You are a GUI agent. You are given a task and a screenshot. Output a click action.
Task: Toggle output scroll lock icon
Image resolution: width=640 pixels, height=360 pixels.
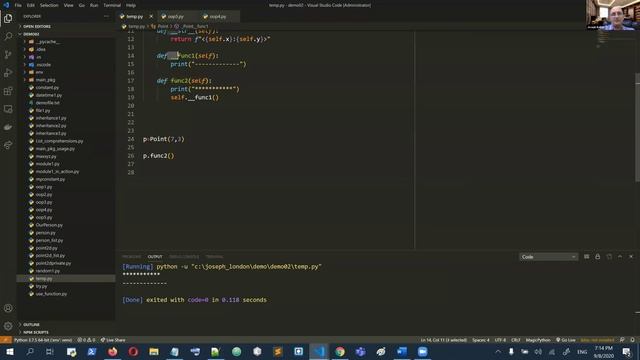pos(598,256)
